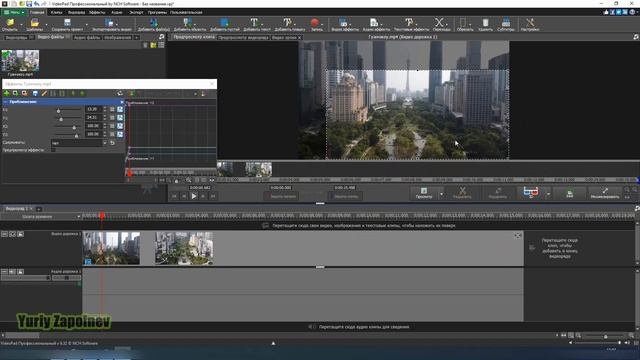Open the dropdown arrow beside the 3D button
Screen dimensions: 640x360
(x=548, y=193)
